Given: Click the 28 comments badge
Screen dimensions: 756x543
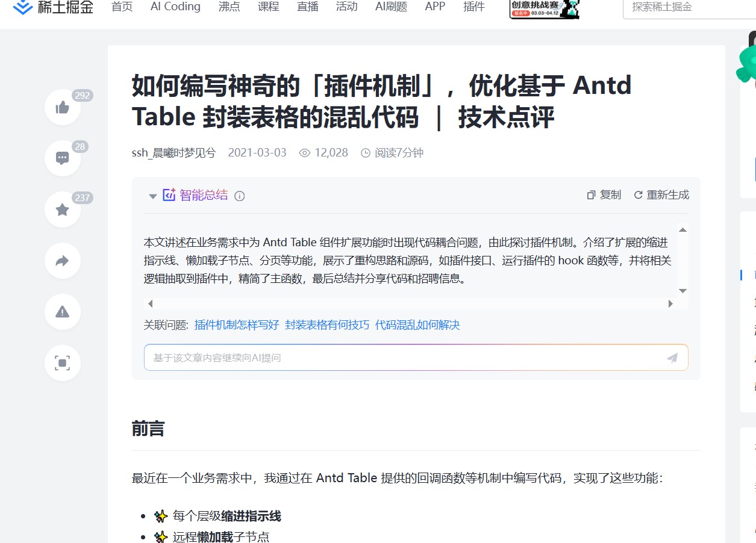Looking at the screenshot, I should [x=80, y=147].
